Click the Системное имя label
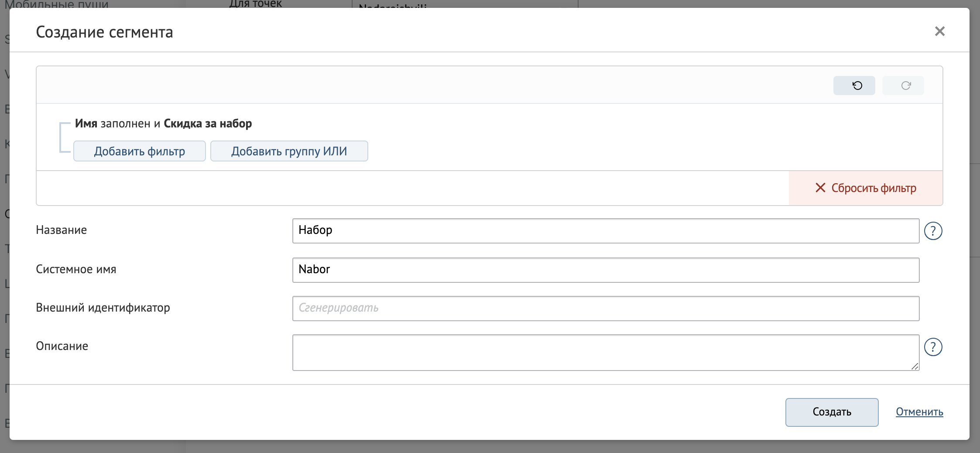The height and width of the screenshot is (453, 980). (76, 269)
